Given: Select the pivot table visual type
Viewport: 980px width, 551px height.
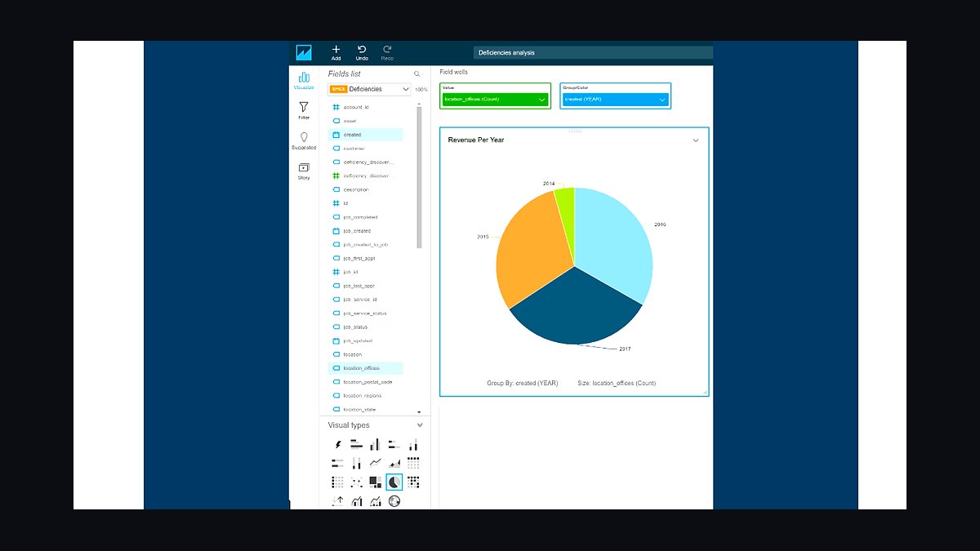Looking at the screenshot, I should coord(413,463).
